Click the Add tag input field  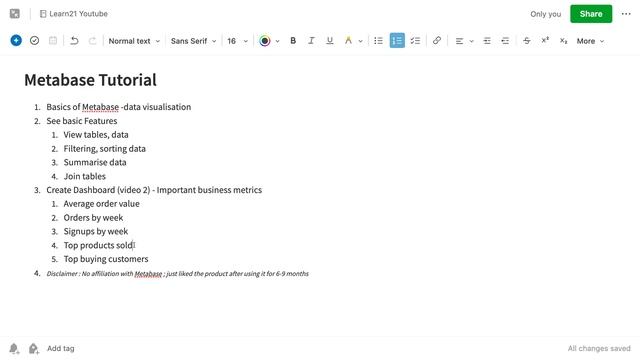coord(60,349)
